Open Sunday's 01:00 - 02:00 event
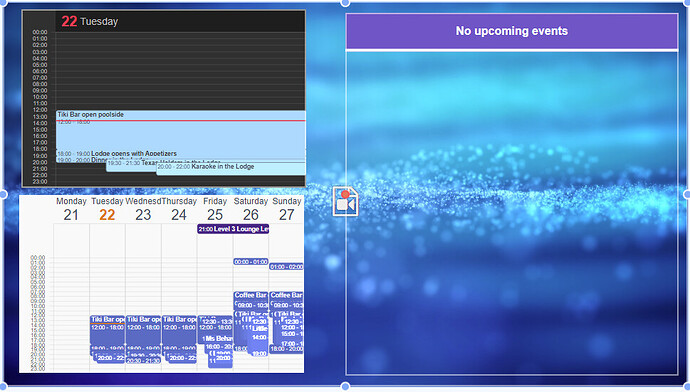 coord(286,267)
